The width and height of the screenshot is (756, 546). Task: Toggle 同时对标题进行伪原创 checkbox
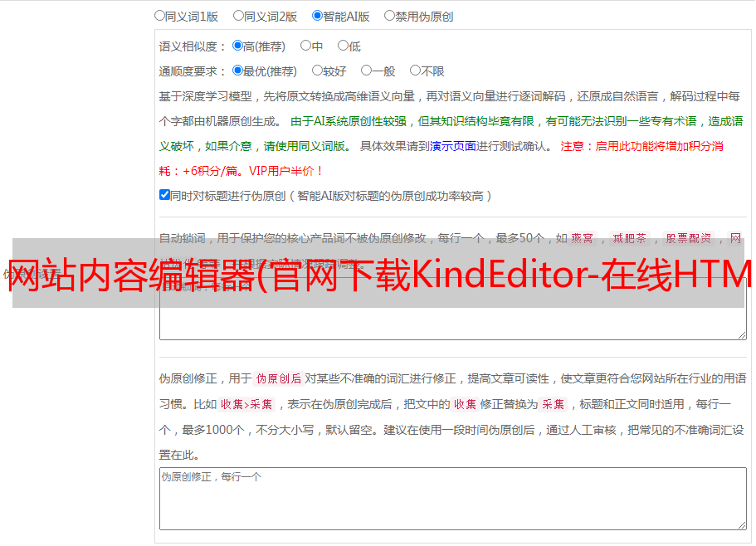tap(164, 195)
